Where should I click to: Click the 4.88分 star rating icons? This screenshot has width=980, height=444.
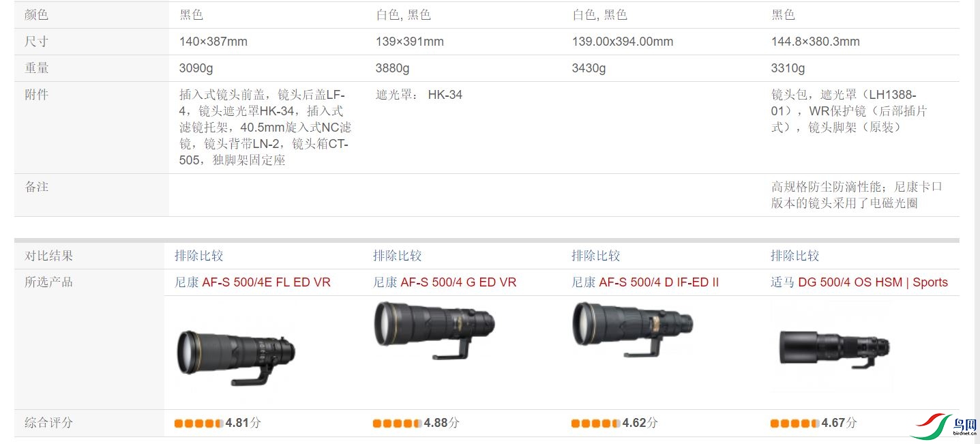(x=398, y=424)
